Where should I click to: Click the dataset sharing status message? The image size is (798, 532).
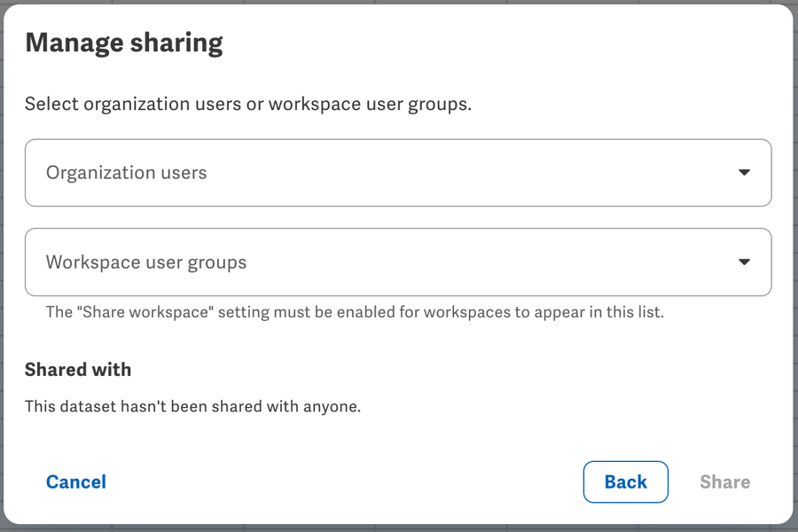click(191, 406)
